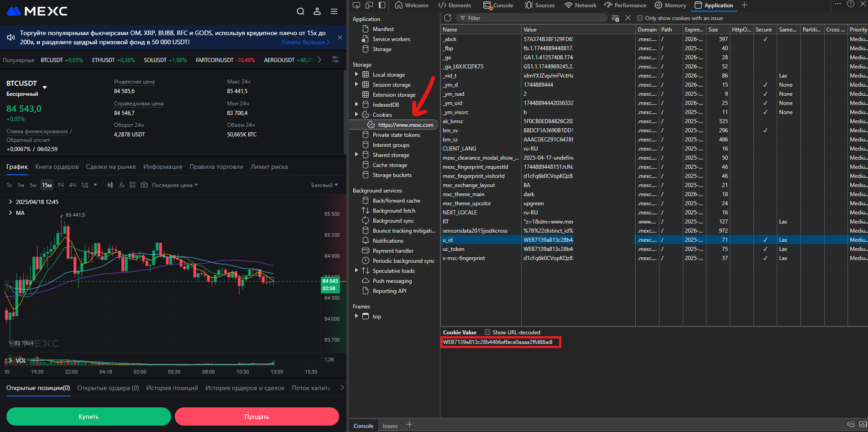Click the Узнать больше link
The width and height of the screenshot is (868, 432).
(x=305, y=42)
